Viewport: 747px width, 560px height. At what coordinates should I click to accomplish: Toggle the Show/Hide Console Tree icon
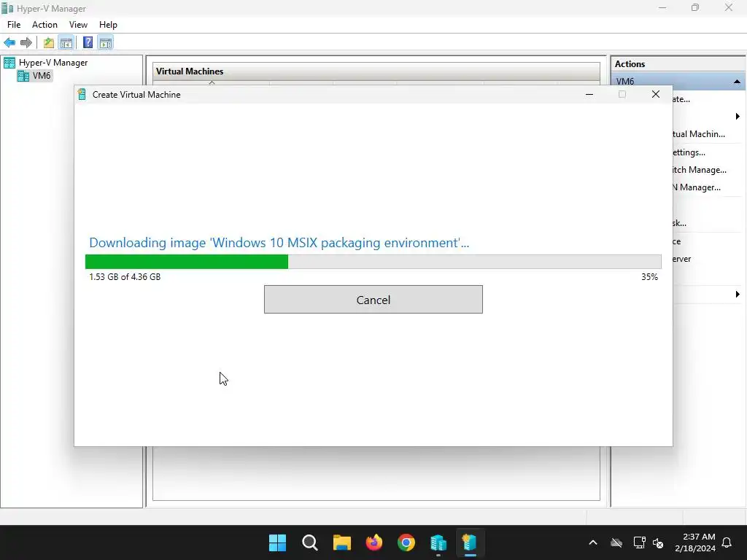click(x=66, y=43)
